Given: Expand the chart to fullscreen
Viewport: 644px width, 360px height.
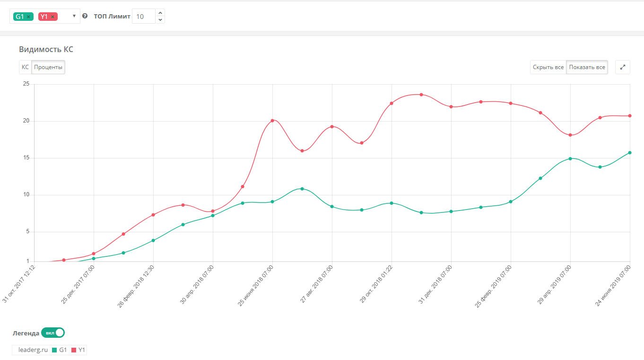Looking at the screenshot, I should (x=623, y=67).
